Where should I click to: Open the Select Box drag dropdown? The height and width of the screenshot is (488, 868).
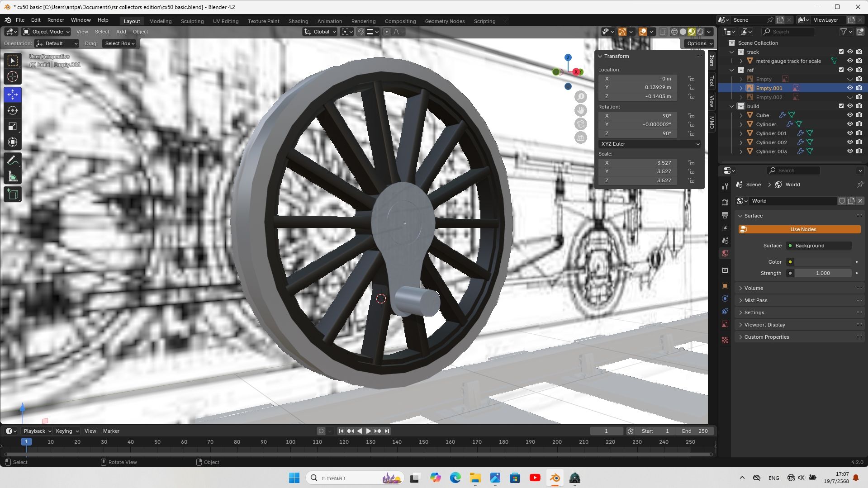[x=120, y=43]
